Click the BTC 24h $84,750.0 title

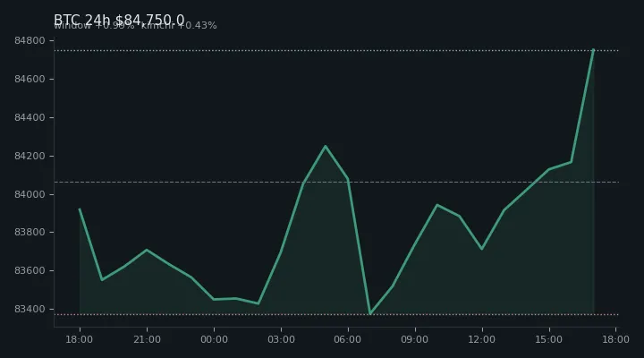coord(119,20)
